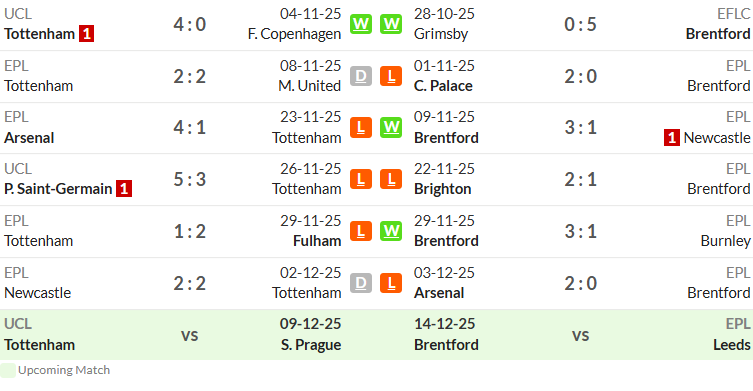Click the Leeds upcoming opponent name
The width and height of the screenshot is (753, 391).
731,345
